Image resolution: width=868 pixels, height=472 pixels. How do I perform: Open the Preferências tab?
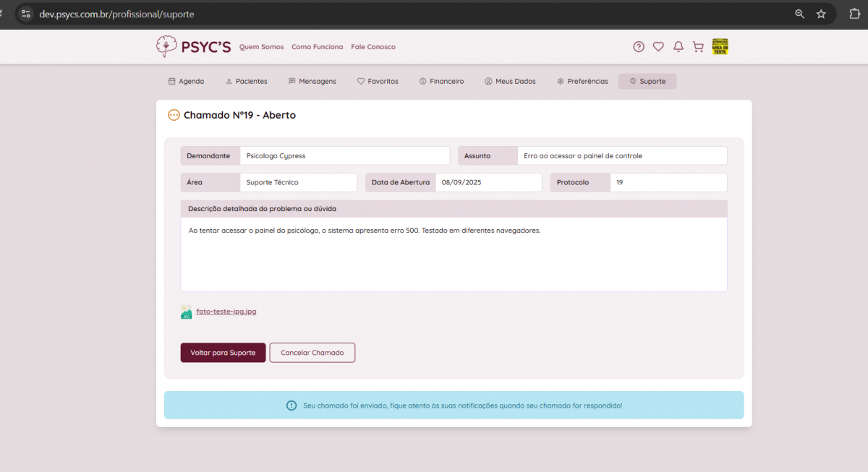point(582,82)
